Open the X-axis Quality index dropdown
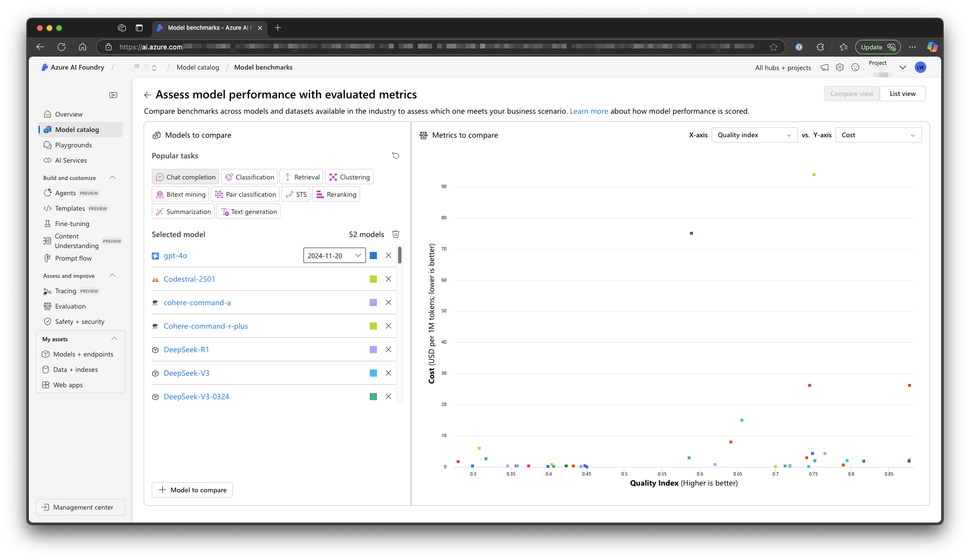The height and width of the screenshot is (560, 970). (754, 135)
